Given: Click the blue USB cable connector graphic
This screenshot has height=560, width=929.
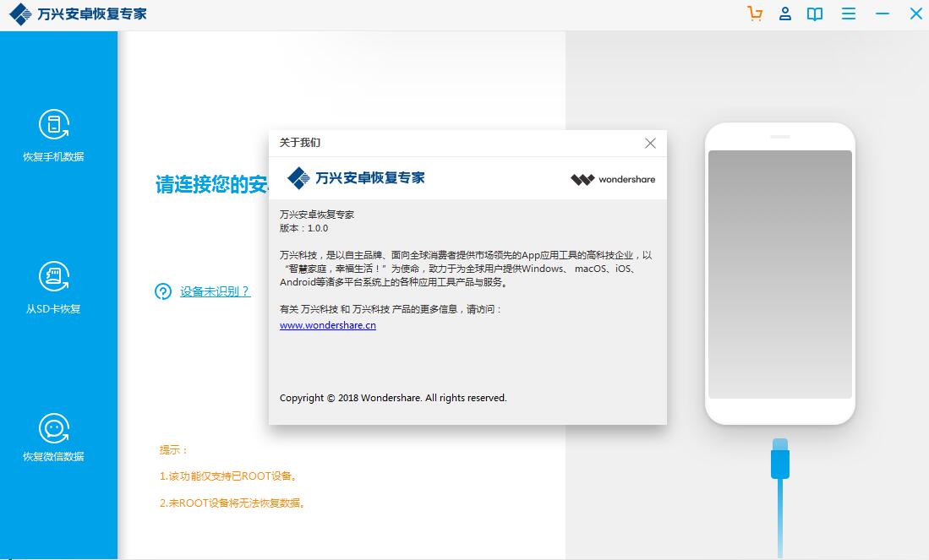Looking at the screenshot, I should point(779,459).
